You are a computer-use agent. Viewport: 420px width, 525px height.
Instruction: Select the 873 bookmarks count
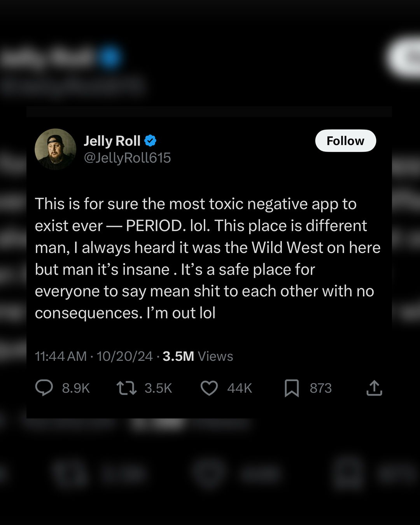(x=321, y=388)
